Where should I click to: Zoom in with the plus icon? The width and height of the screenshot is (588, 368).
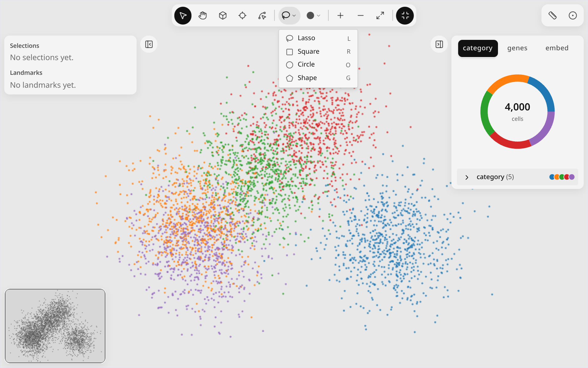point(340,16)
